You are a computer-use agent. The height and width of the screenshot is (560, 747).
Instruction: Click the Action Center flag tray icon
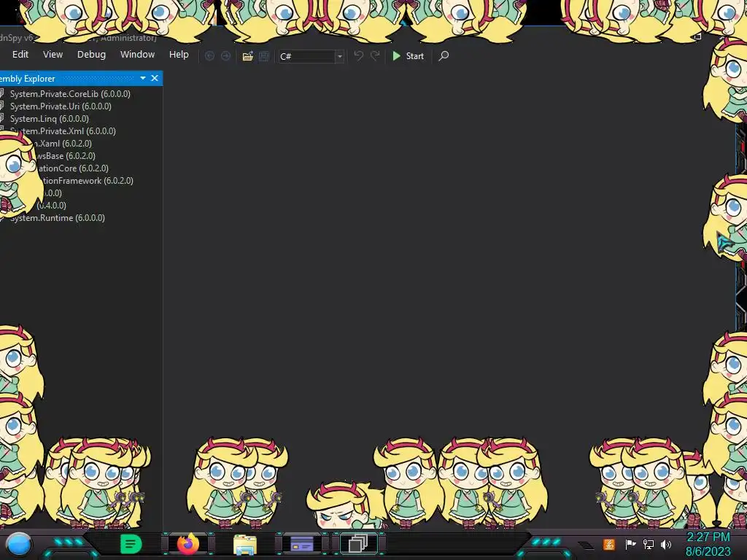630,544
